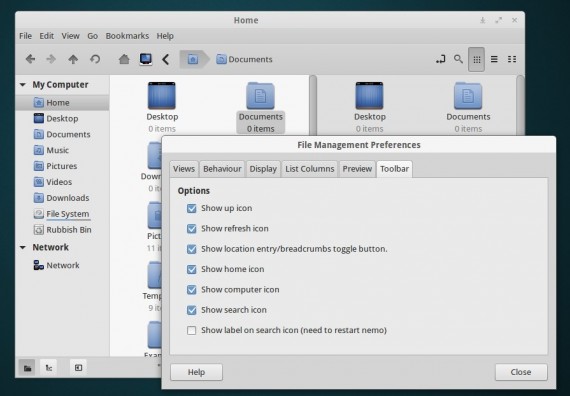This screenshot has height=396, width=570.
Task: Toggle location entry/breadcrumbs toggle button checkbox
Action: [192, 249]
